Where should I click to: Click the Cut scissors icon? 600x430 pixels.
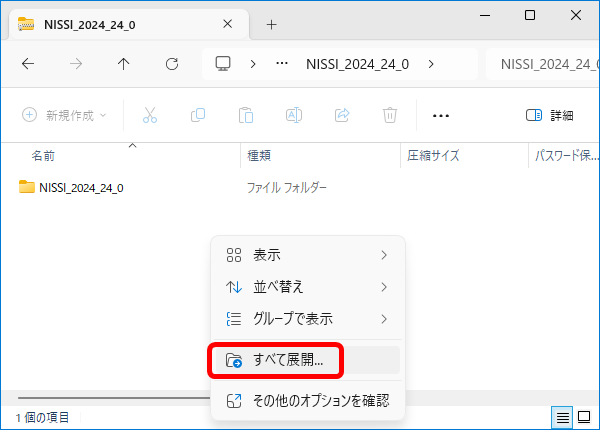[x=150, y=115]
